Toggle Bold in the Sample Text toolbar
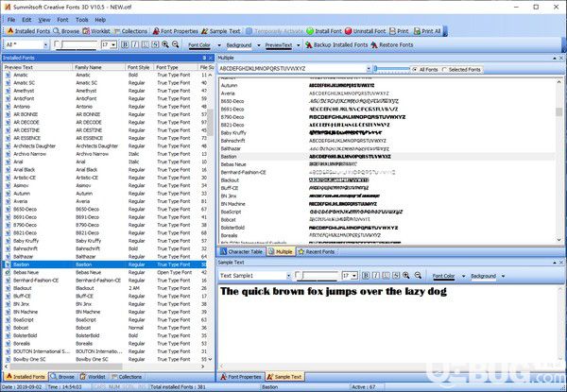The image size is (567, 392). click(x=366, y=275)
